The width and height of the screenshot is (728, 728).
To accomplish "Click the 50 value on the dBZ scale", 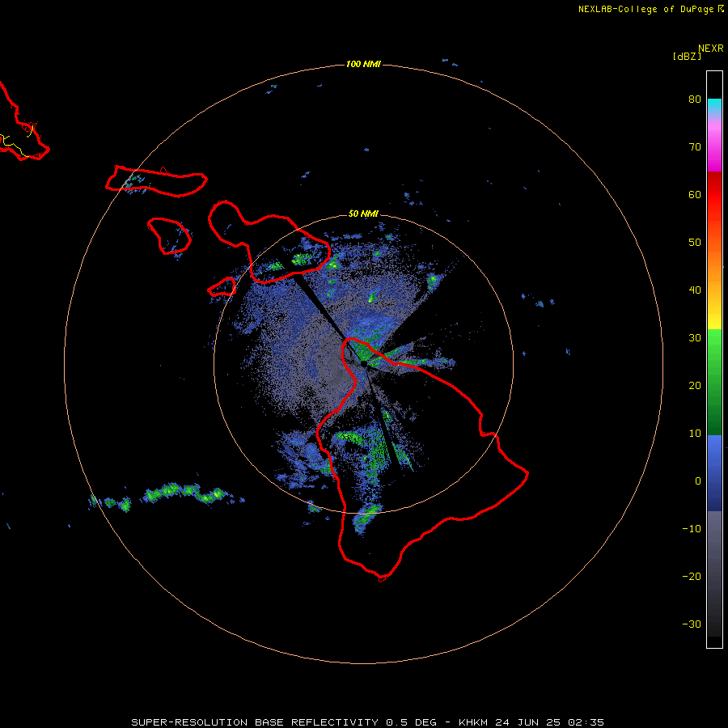I will [x=695, y=243].
